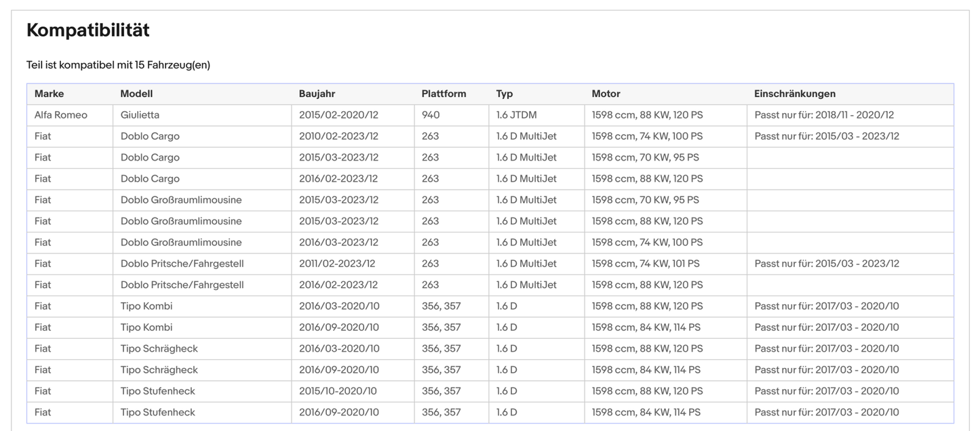Viewport: 980px width, 431px height.
Task: Click the 1.6 JTDM type cell
Action: coord(516,115)
